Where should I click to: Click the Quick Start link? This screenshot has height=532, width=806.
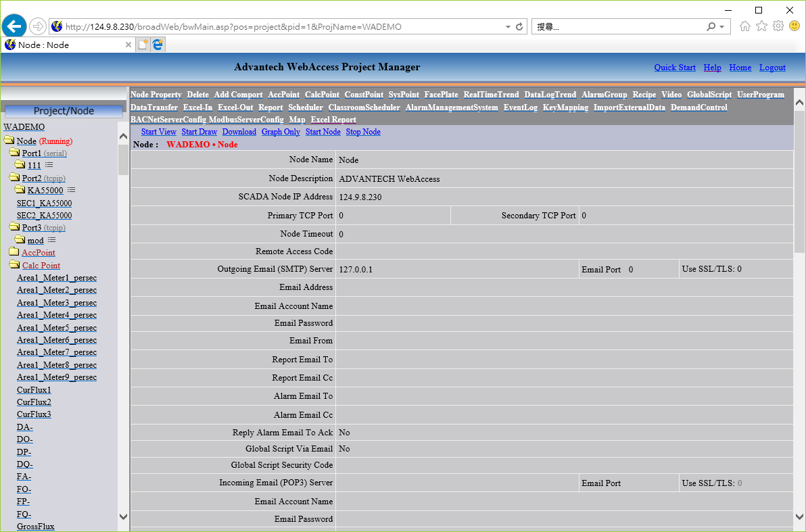(674, 68)
